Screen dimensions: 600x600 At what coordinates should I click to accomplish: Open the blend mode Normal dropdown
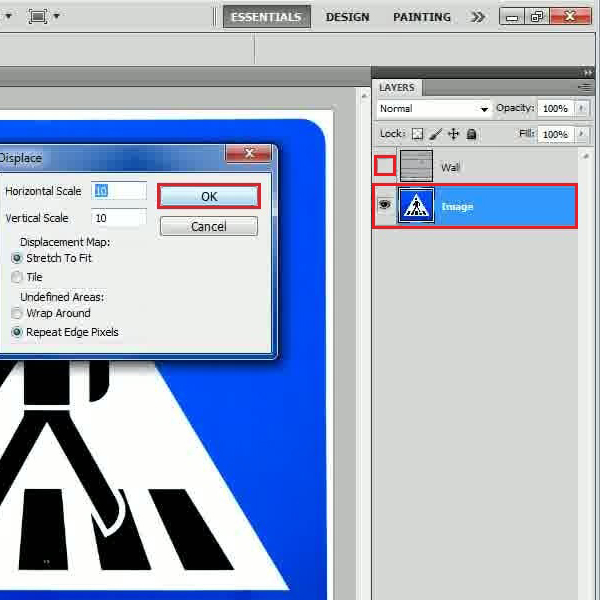coord(434,109)
